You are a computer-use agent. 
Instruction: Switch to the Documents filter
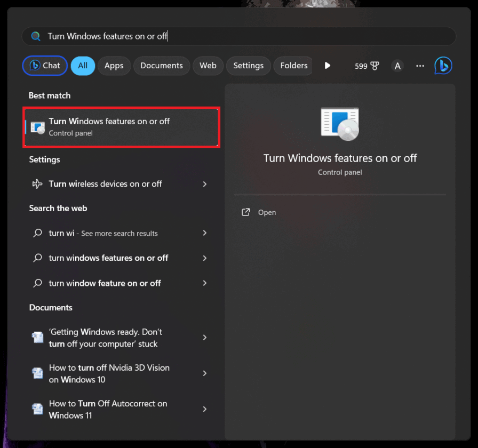click(x=161, y=66)
